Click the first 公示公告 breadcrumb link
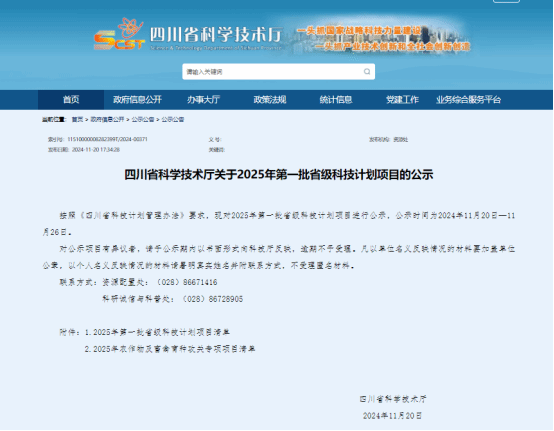 pyautogui.click(x=143, y=119)
